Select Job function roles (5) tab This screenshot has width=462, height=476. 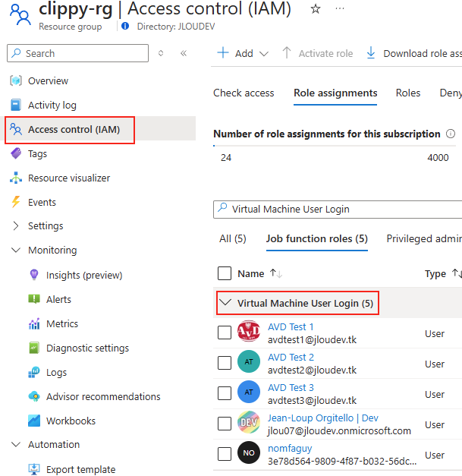point(316,238)
